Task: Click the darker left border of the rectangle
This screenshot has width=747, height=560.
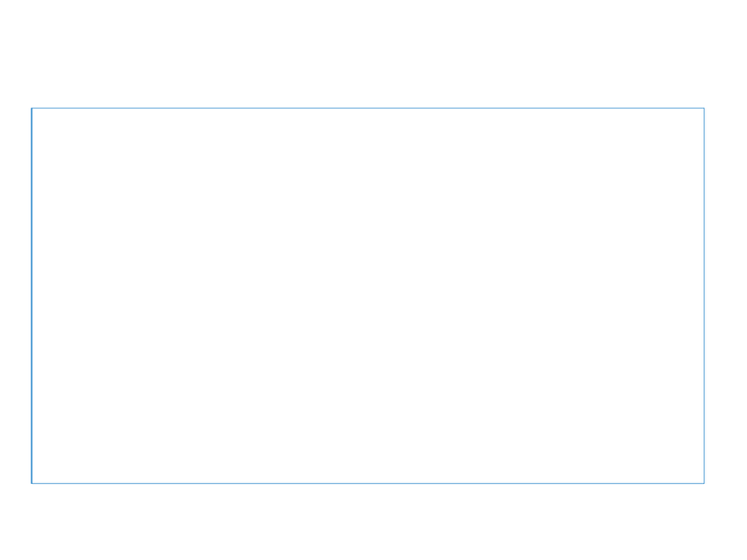Action: point(32,295)
